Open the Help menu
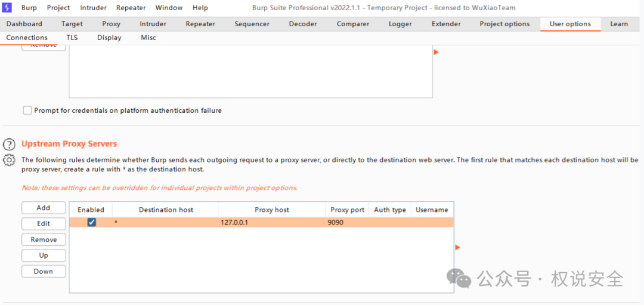Viewport: 644px width, 305px height. (x=200, y=8)
